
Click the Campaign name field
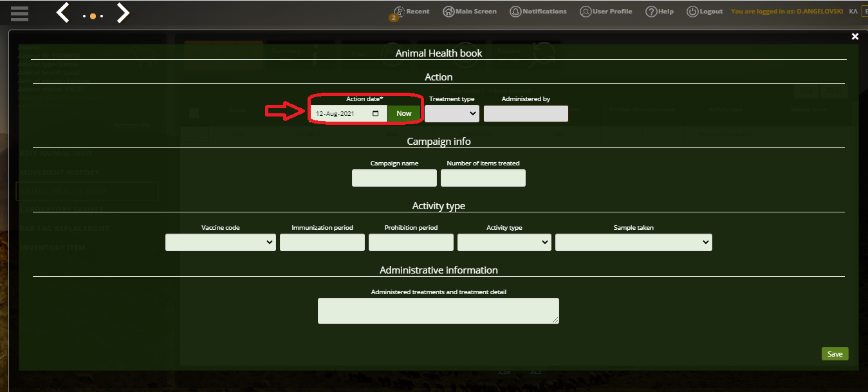394,178
